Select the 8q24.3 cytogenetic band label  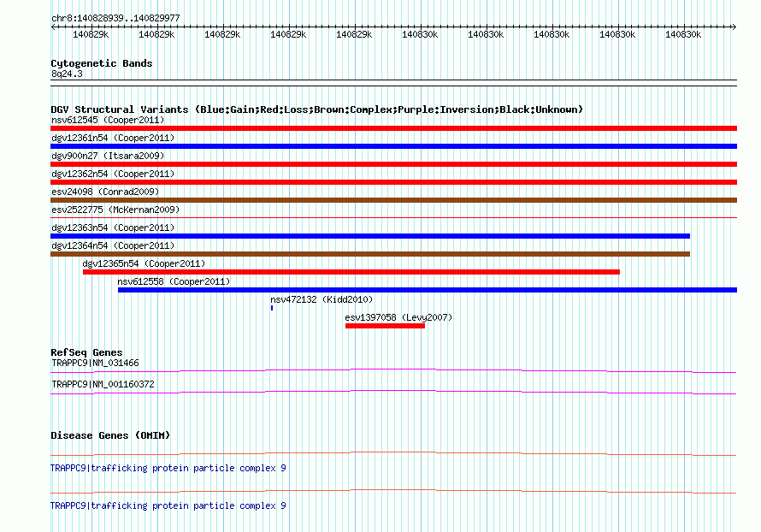(67, 74)
